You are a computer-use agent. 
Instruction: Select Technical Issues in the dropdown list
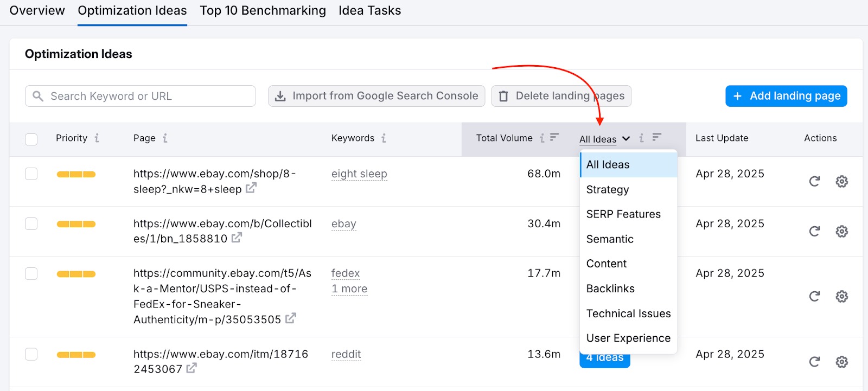(x=628, y=313)
